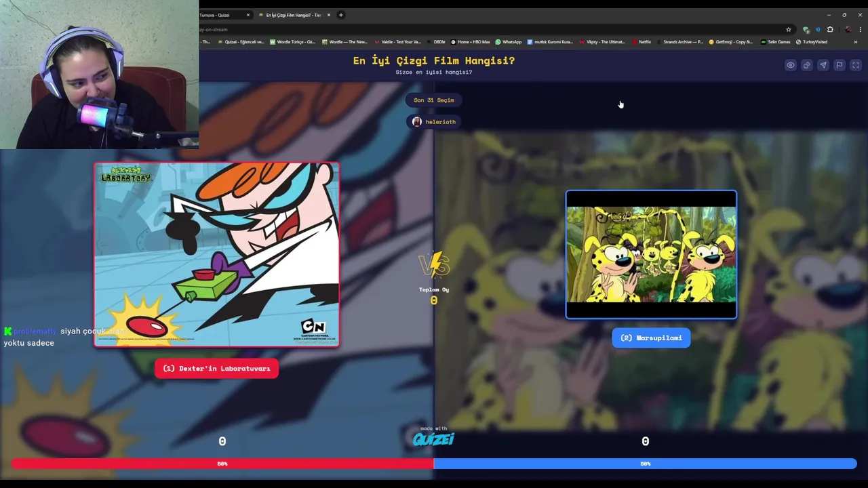This screenshot has width=868, height=488.
Task: Click the subtitle Sizce en iyisi hangisi?
Action: point(434,72)
